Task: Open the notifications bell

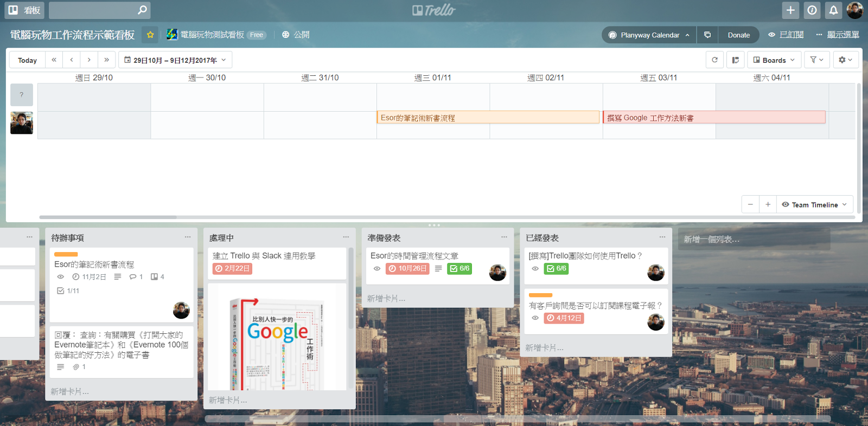Action: pyautogui.click(x=834, y=10)
